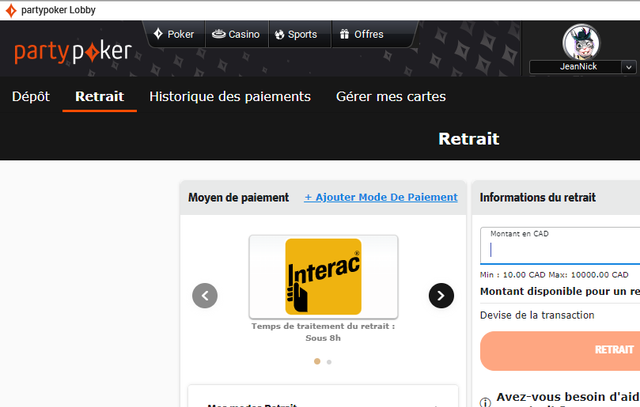Screen dimensions: 640x407
Task: Switch to the Dépôt tab
Action: 31,96
